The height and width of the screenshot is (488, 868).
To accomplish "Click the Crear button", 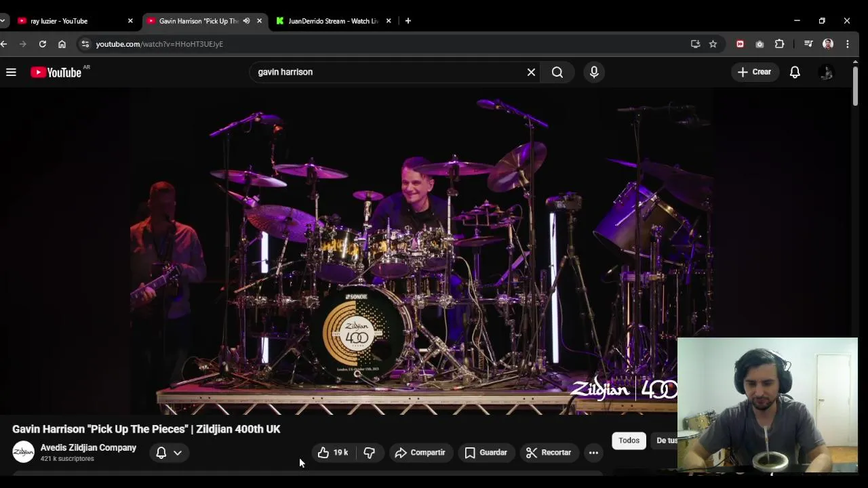I will [754, 72].
